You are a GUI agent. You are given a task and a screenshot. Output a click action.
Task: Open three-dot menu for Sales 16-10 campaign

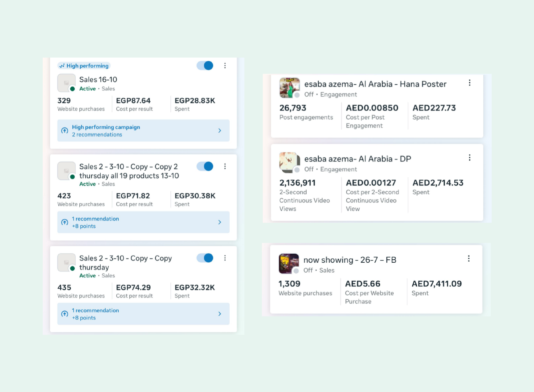[x=225, y=66]
